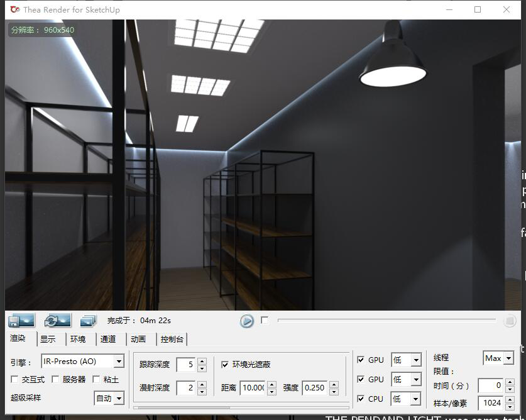Increase 跟踪深度 value with up arrow

tap(202, 362)
